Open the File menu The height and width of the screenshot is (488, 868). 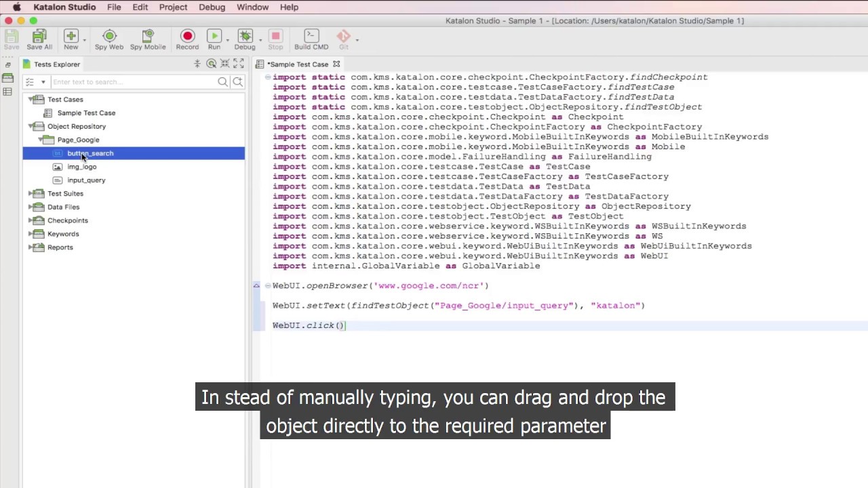pos(114,7)
